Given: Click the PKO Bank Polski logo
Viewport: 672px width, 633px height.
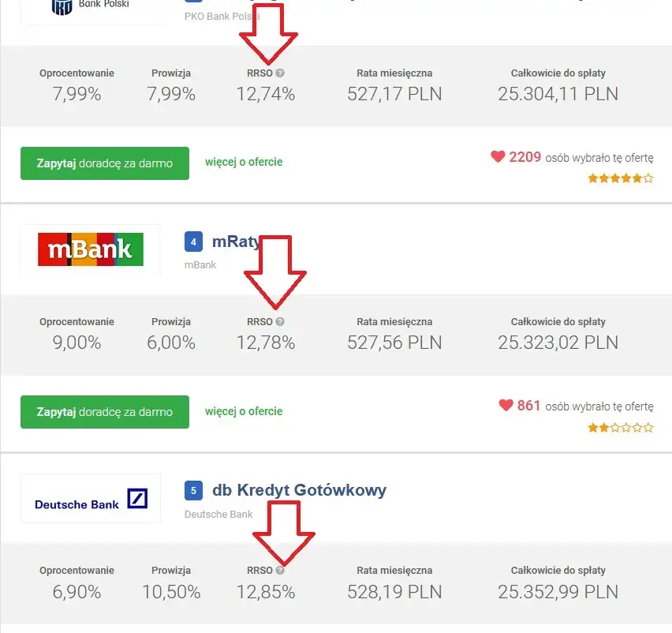Looking at the screenshot, I should pos(91,8).
